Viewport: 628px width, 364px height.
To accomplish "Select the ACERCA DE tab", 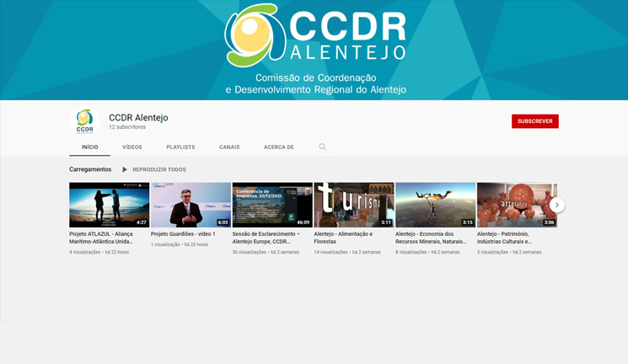I will point(279,147).
